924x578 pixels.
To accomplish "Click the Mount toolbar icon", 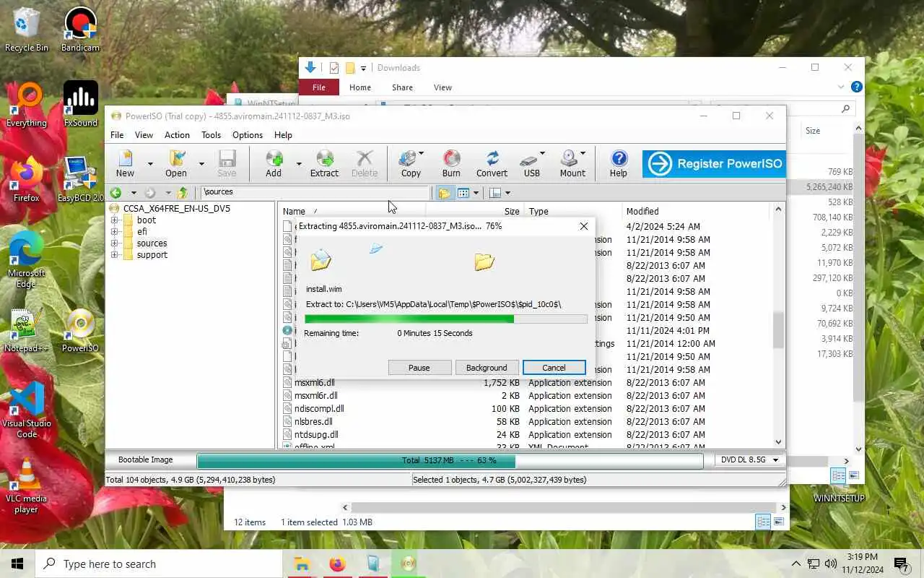I will [572, 163].
